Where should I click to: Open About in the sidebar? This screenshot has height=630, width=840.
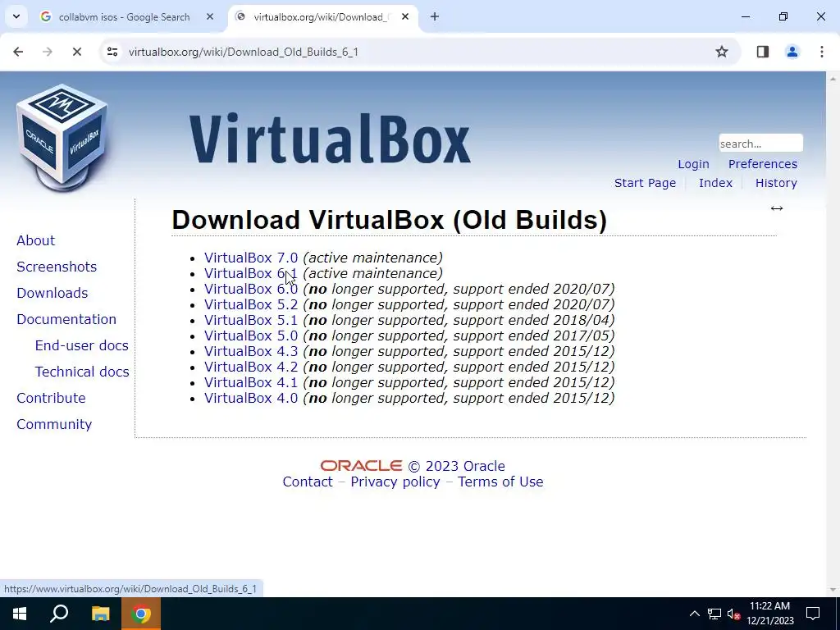[36, 240]
